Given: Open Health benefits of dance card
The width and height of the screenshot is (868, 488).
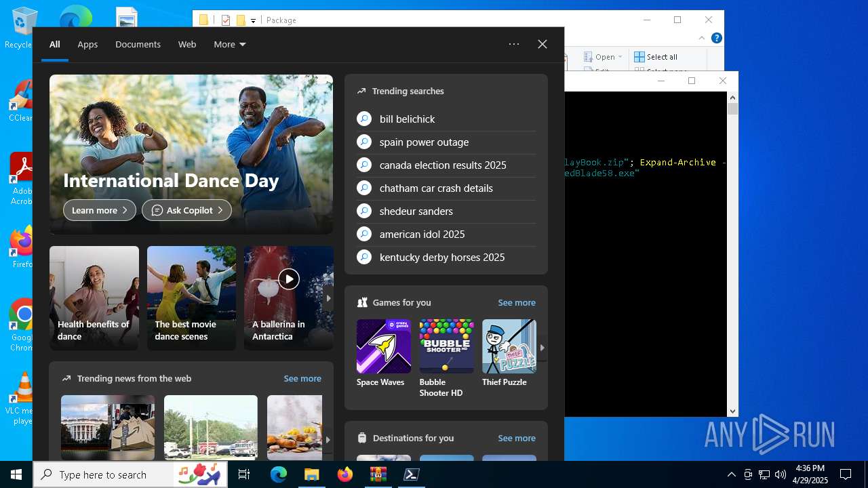Looking at the screenshot, I should pyautogui.click(x=94, y=298).
